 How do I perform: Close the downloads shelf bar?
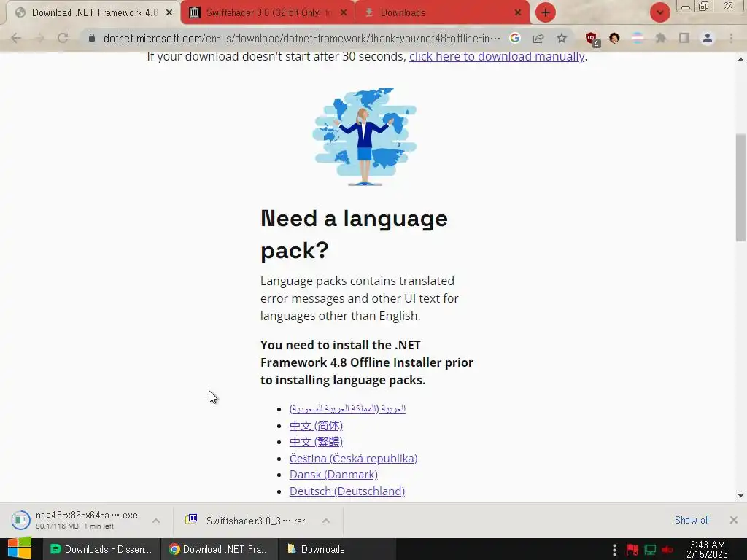coord(734,520)
